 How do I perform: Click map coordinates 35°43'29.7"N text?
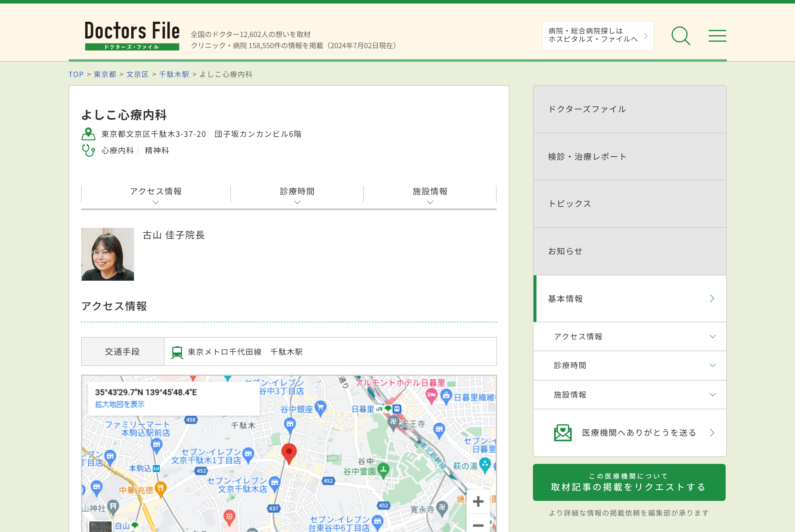146,392
